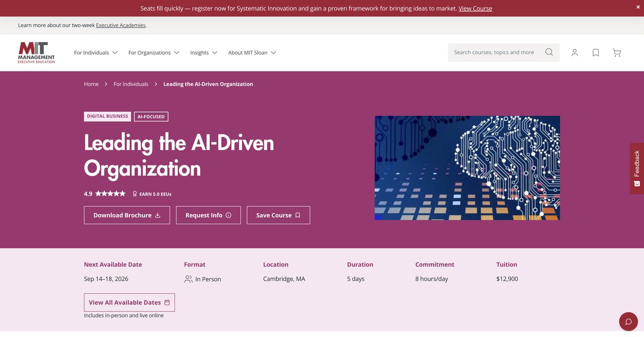The width and height of the screenshot is (644, 337).
Task: Click the Leading the AI-Driven Organization breadcrumb
Action: click(208, 84)
